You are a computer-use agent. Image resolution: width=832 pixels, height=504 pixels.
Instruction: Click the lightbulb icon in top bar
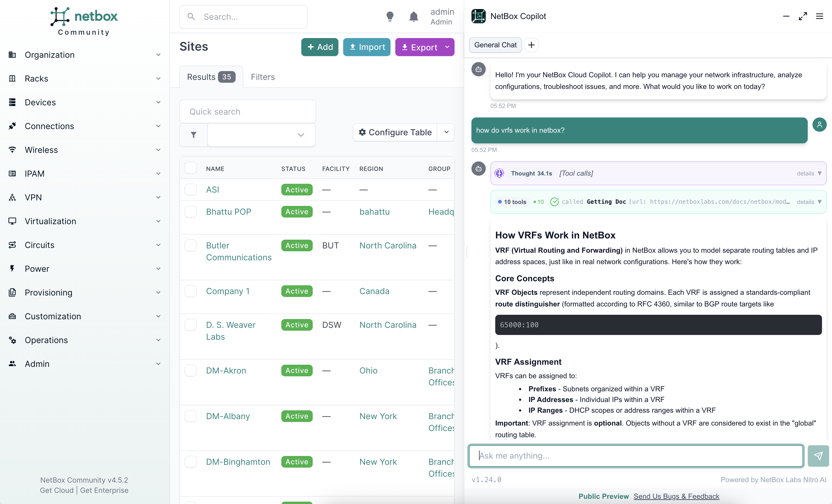[390, 17]
